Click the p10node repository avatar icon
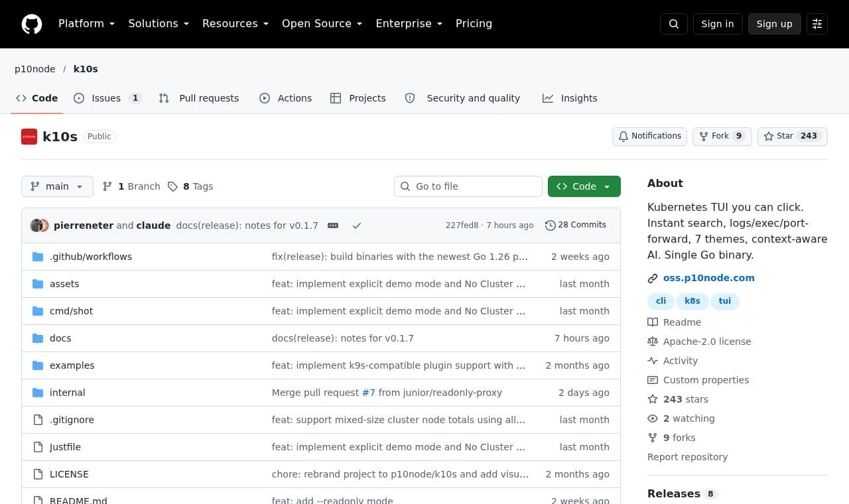This screenshot has width=849, height=504. pos(29,137)
